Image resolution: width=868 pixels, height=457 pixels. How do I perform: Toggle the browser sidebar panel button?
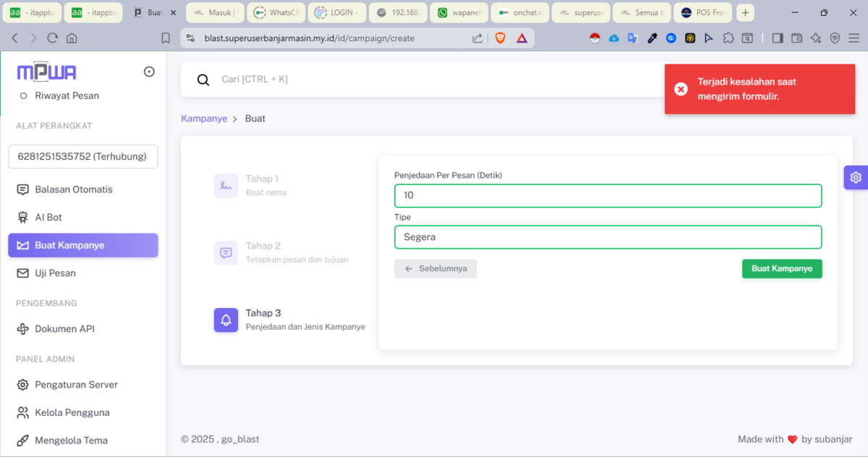click(778, 38)
